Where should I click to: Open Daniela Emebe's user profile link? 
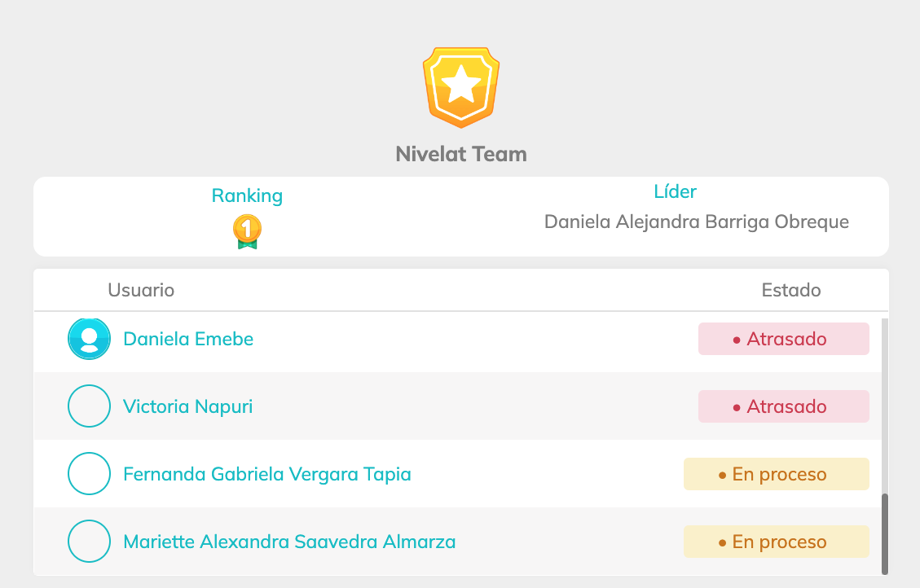pyautogui.click(x=188, y=339)
